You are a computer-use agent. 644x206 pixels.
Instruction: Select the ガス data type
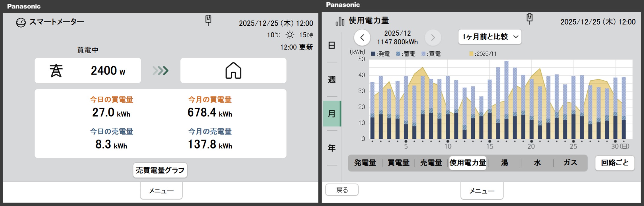(570, 163)
